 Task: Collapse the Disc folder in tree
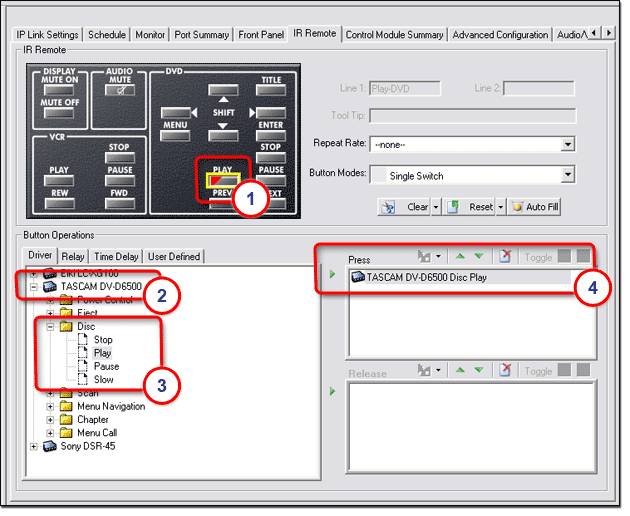51,327
